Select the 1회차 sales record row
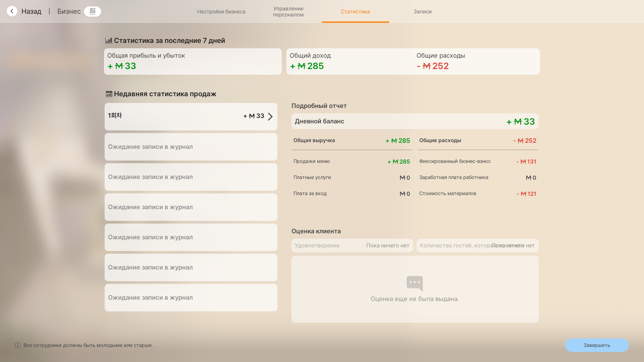Image resolution: width=644 pixels, height=362 pixels. click(174, 117)
